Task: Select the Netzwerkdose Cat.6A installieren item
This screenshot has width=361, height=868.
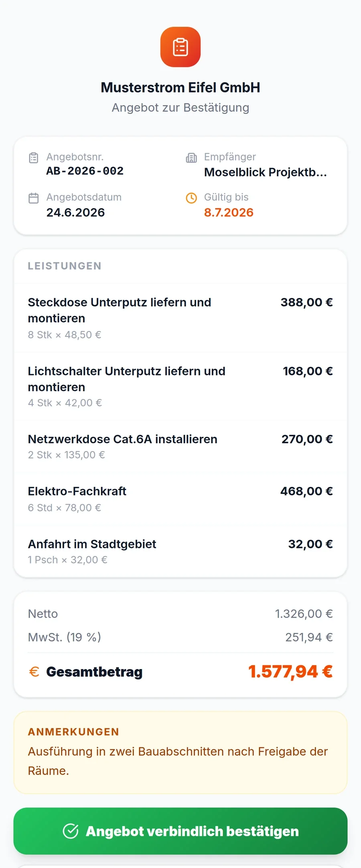Action: [x=180, y=446]
